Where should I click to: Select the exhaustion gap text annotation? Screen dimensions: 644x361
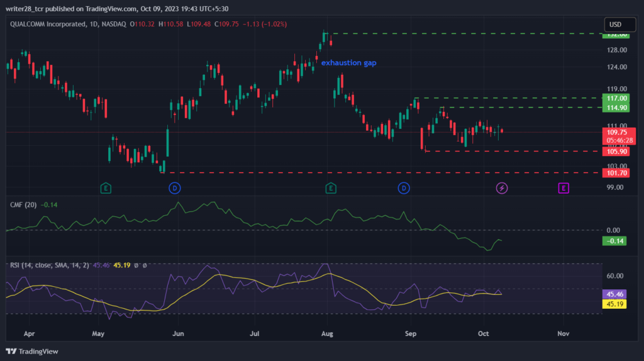348,63
